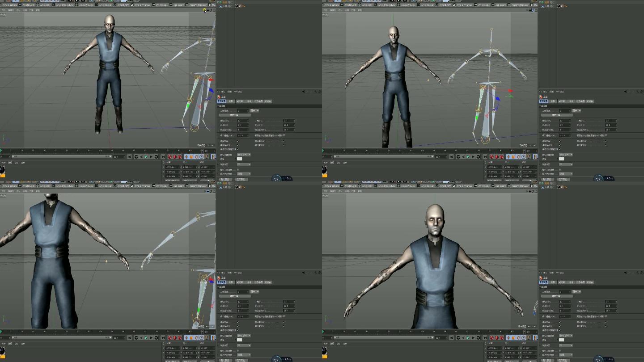Click attribute manager back arrow in top-left screenshot
This screenshot has width=644, height=362.
304,92
